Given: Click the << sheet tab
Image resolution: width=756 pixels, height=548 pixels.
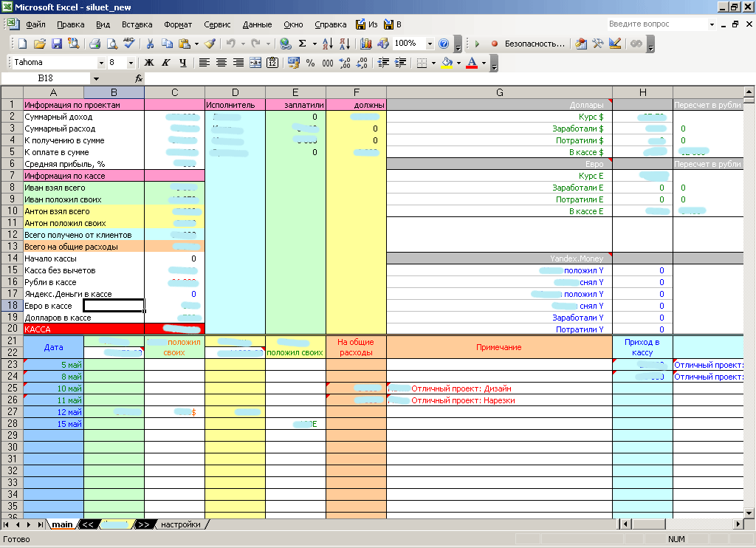Looking at the screenshot, I should 88,524.
